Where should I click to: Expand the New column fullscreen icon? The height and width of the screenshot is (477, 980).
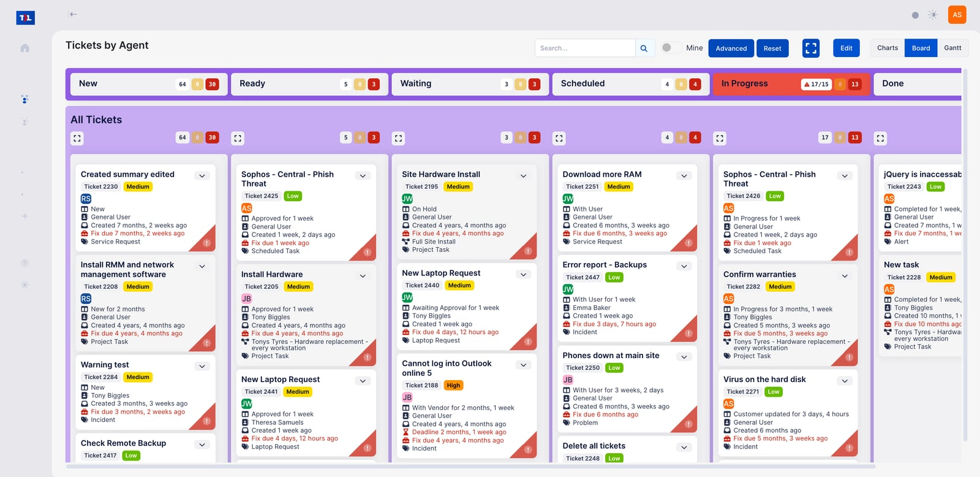[x=77, y=139]
